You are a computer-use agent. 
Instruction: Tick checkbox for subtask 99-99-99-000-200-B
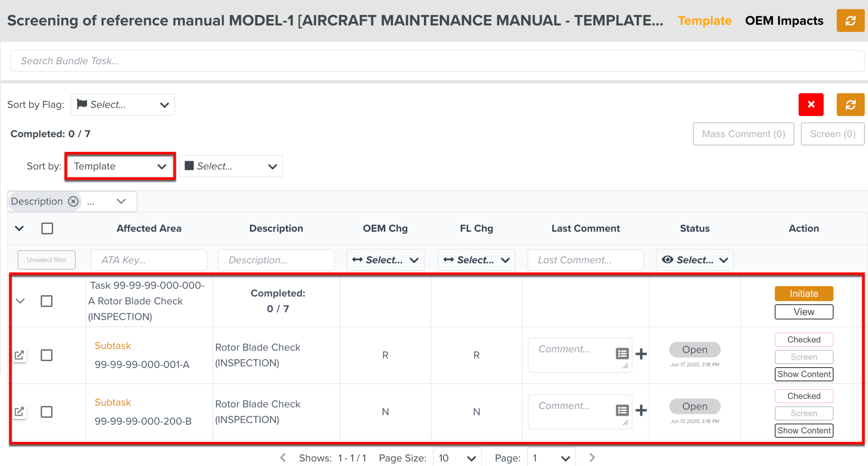pyautogui.click(x=47, y=412)
